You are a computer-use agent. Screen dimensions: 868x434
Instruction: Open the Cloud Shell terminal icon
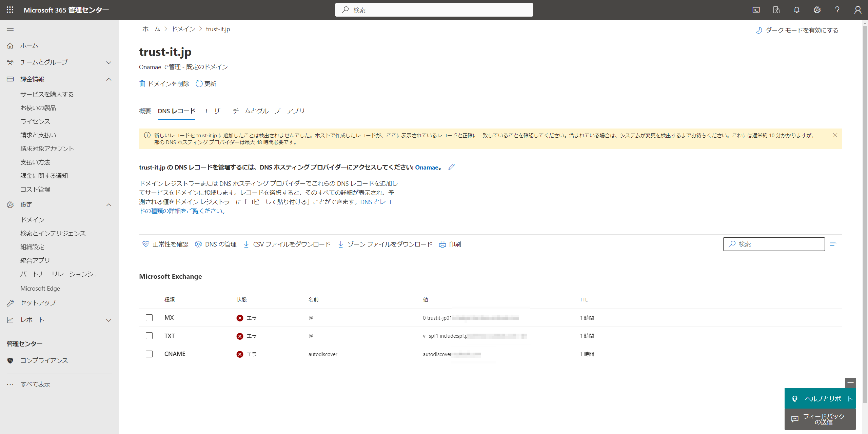[756, 10]
